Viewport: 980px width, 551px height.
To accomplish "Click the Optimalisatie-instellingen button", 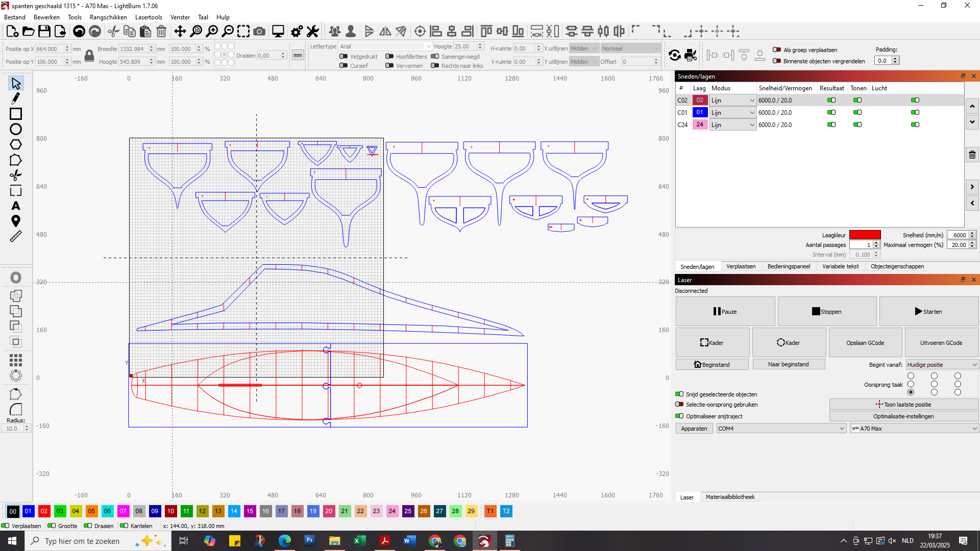I will [903, 416].
